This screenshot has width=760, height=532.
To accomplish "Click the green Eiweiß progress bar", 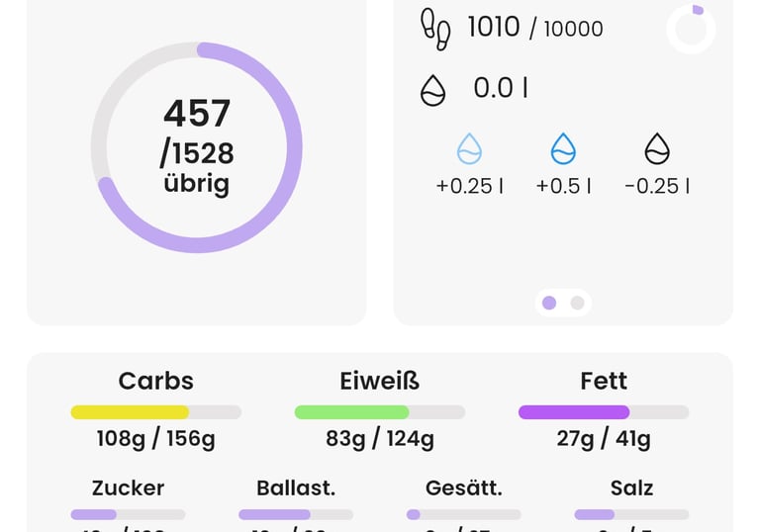I will click(x=380, y=412).
